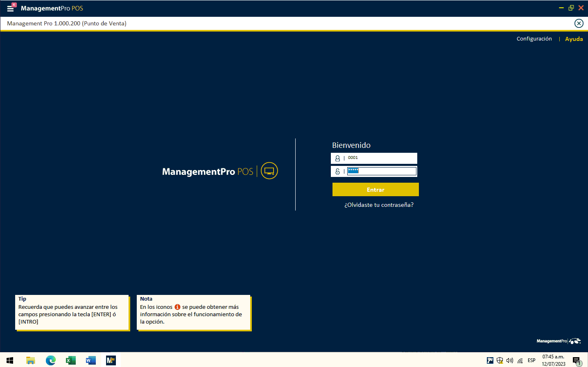Image resolution: width=588 pixels, height=367 pixels.
Task: Click the circled X close icon
Action: tap(579, 23)
